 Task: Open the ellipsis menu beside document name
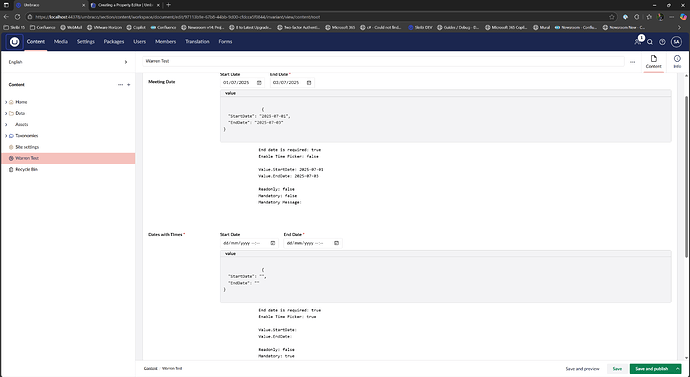point(632,62)
